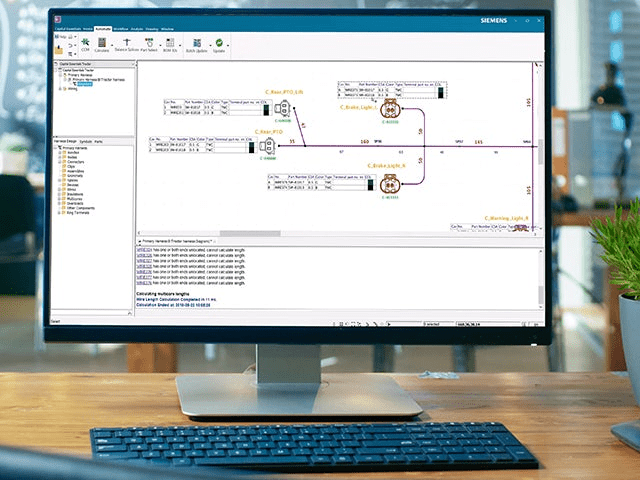
Task: Click the Part Select icon
Action: coord(147,46)
